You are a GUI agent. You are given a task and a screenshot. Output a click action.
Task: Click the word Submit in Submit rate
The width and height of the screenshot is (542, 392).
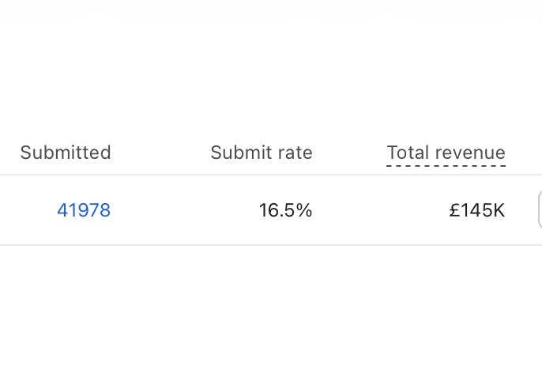point(241,153)
